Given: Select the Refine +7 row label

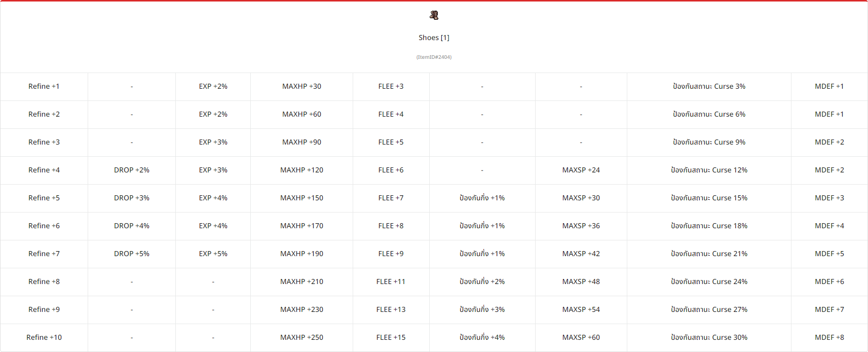Looking at the screenshot, I should (44, 254).
